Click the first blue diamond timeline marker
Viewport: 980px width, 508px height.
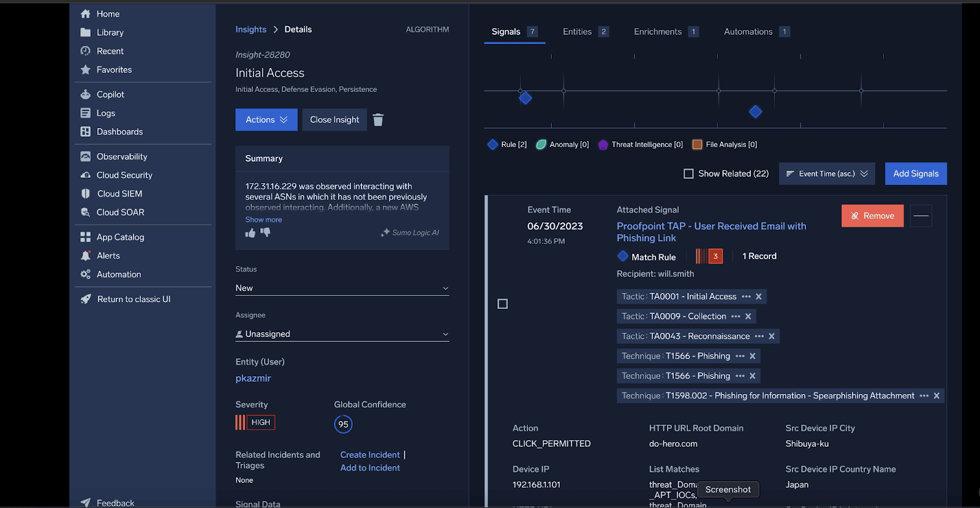pyautogui.click(x=525, y=98)
